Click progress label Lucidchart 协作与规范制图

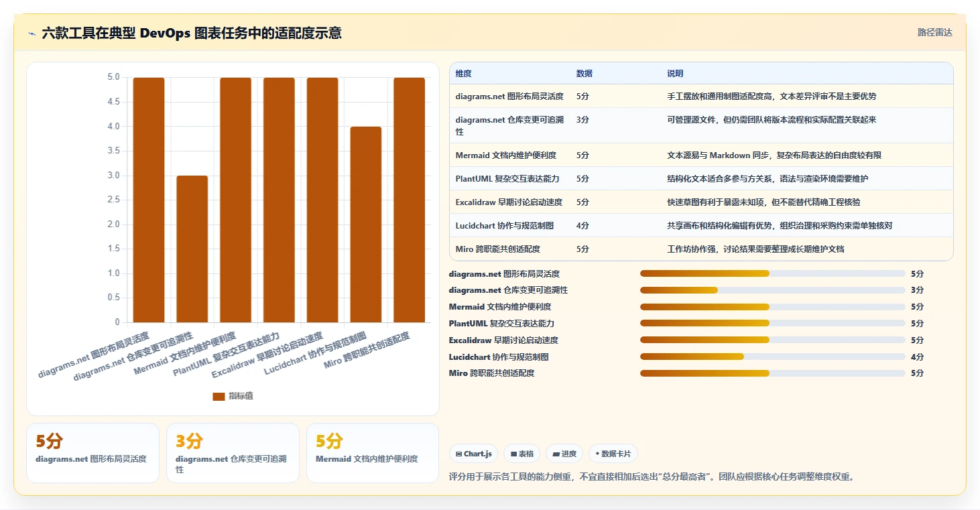[x=499, y=357]
